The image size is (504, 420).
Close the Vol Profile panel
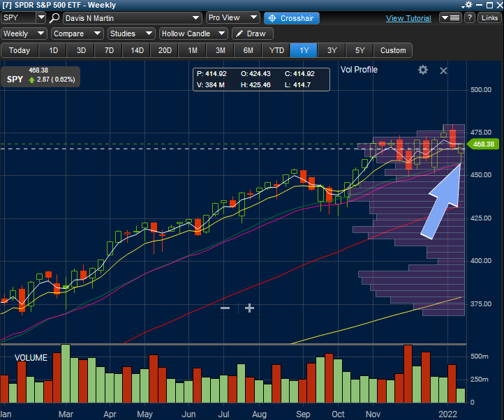(x=443, y=70)
